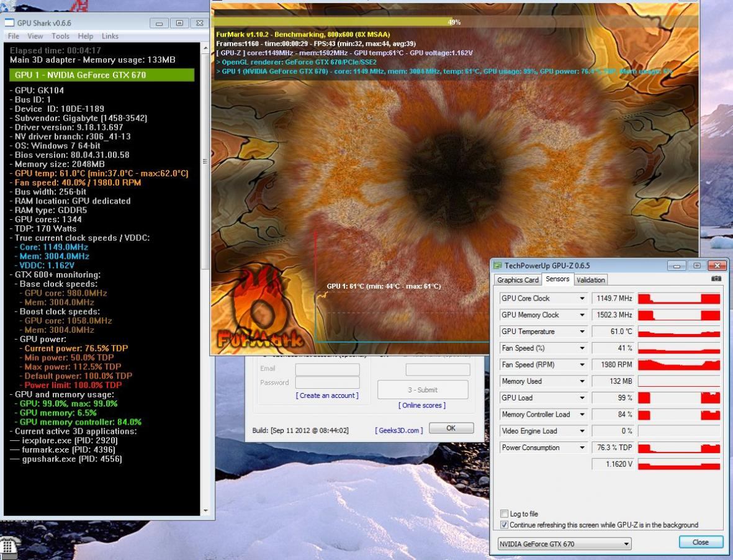Open GPU Shark Help menu
The width and height of the screenshot is (733, 560).
(x=85, y=36)
